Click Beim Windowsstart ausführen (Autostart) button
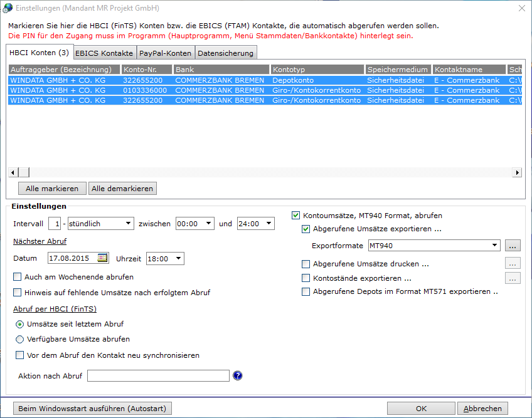Viewport: 532px width, 418px height. coord(92,409)
